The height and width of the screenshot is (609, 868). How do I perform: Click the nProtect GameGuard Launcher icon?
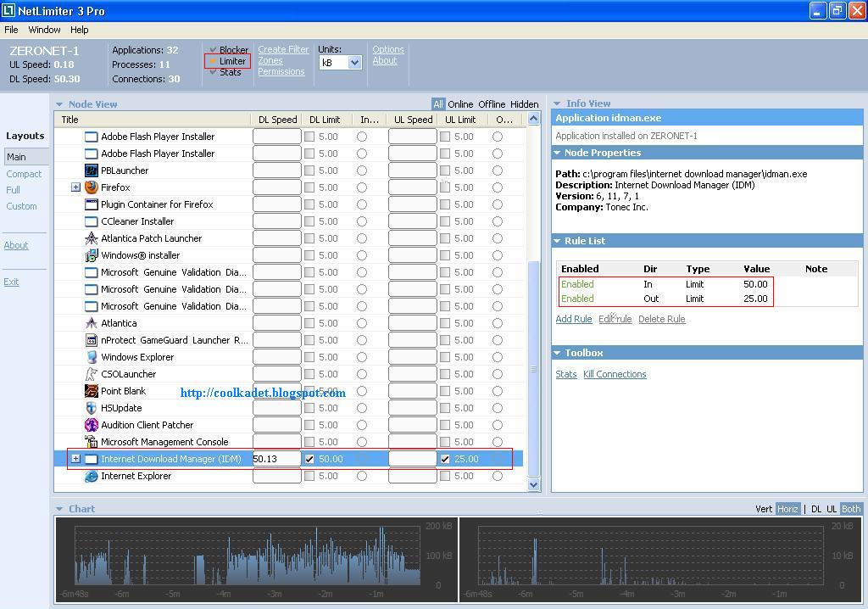pyautogui.click(x=92, y=340)
